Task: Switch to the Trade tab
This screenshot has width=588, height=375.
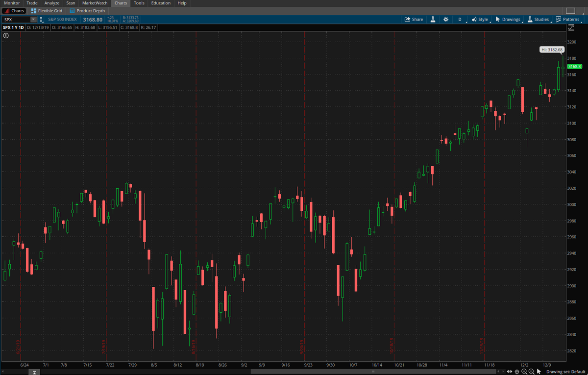Action: click(x=32, y=3)
